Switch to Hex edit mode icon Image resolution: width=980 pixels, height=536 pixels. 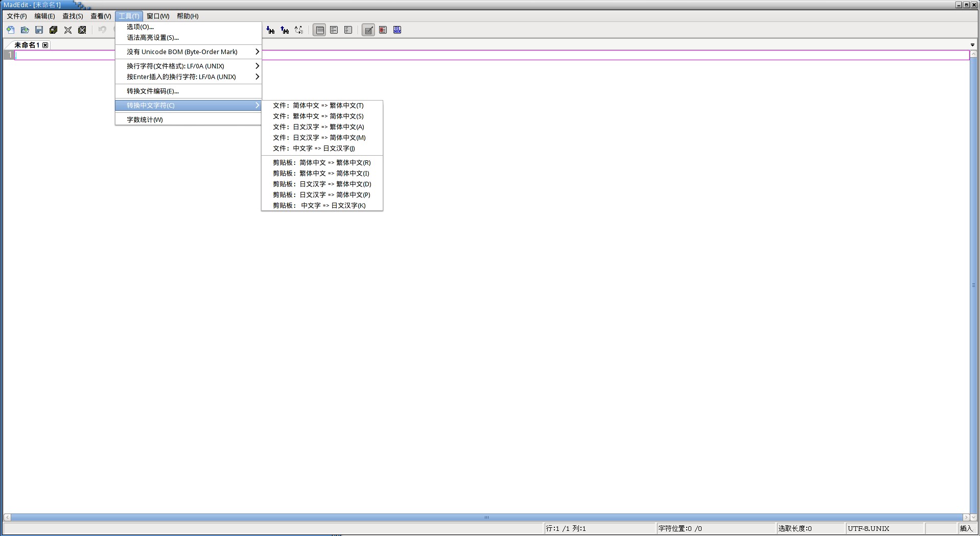pos(397,30)
